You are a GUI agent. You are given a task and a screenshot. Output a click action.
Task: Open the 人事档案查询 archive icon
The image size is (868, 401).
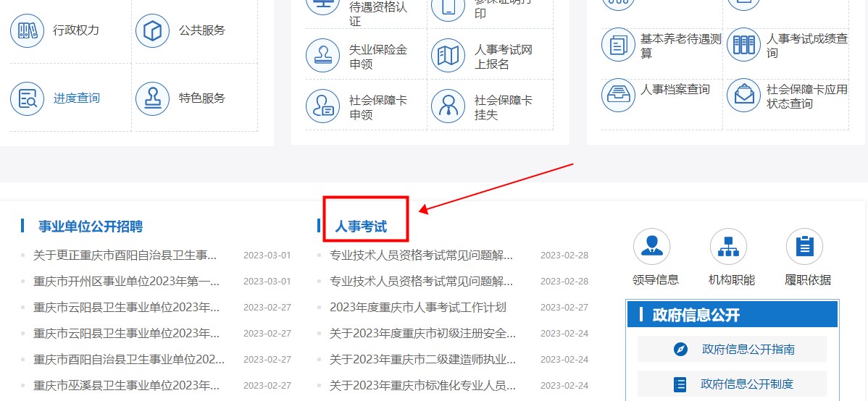(618, 96)
